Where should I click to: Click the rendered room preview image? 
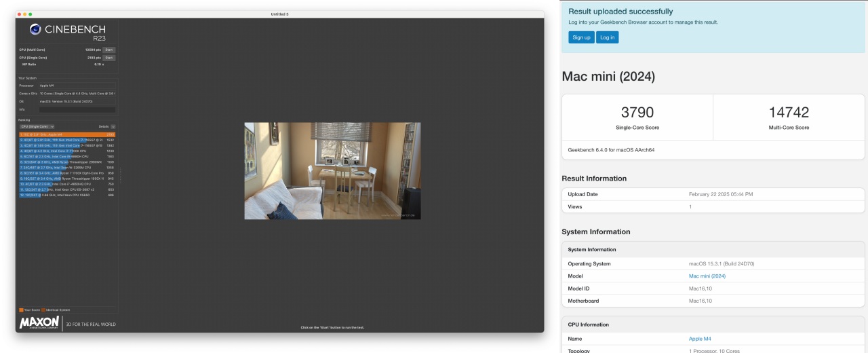tap(332, 170)
